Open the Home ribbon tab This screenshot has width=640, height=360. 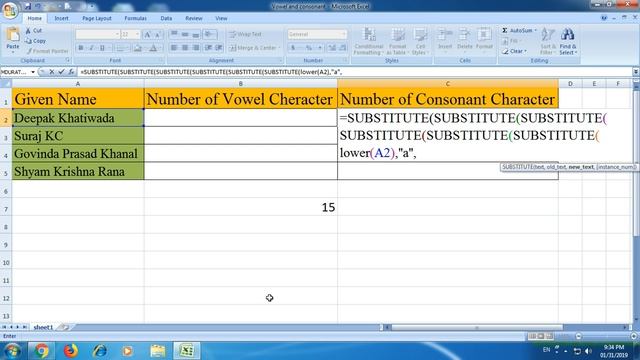click(x=34, y=18)
